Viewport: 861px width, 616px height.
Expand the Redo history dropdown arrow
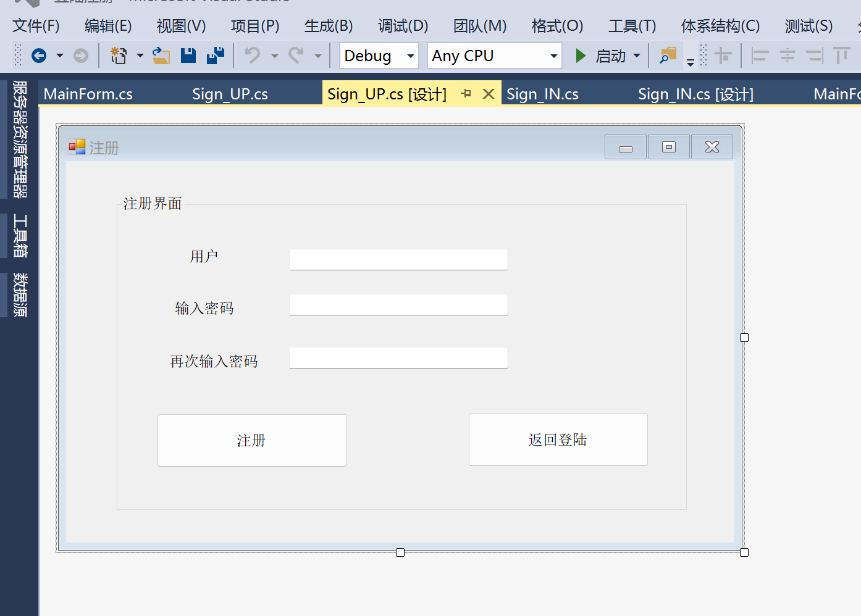(x=318, y=56)
